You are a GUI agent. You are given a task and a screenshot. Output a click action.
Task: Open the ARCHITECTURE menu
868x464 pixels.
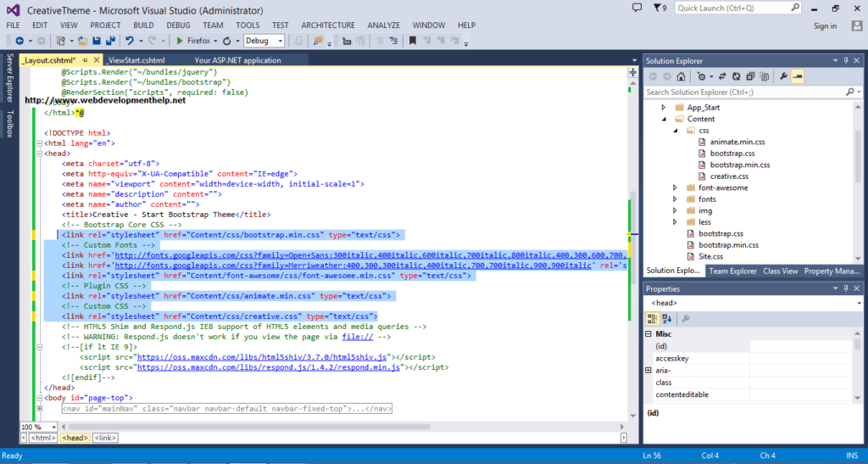(328, 25)
